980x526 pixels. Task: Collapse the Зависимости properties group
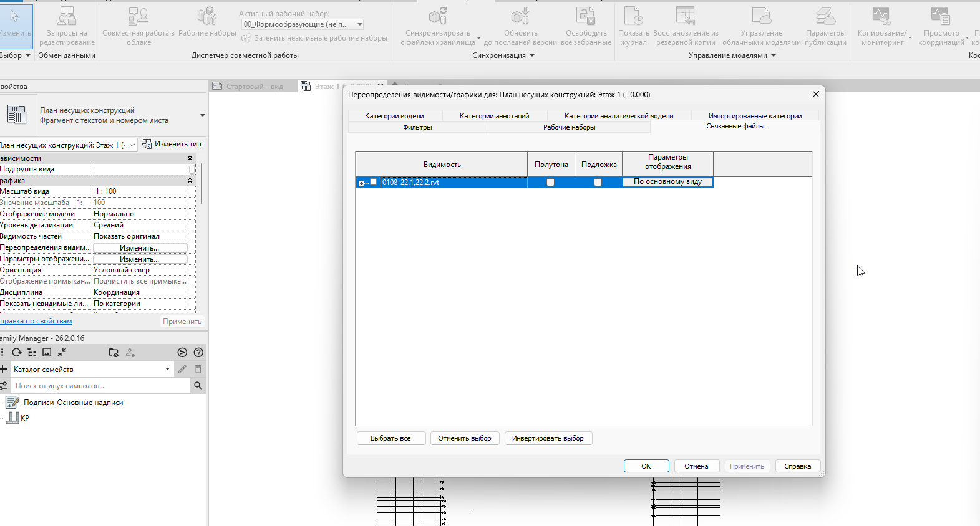190,158
